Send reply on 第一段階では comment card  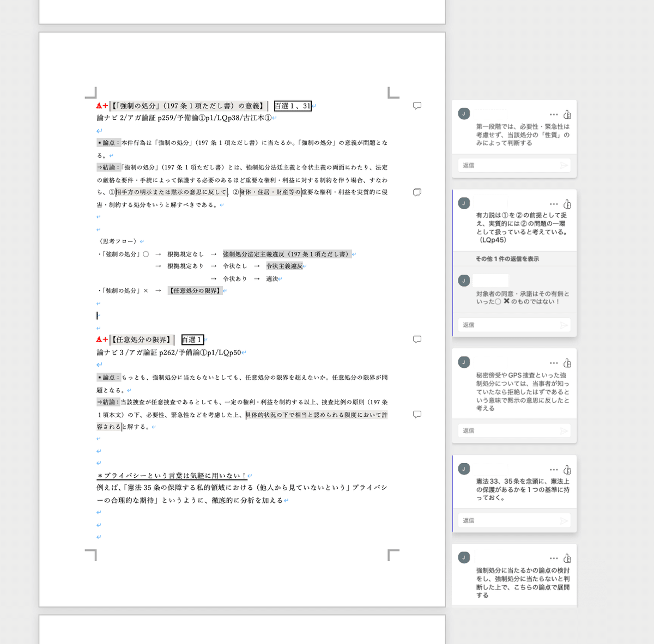point(564,165)
